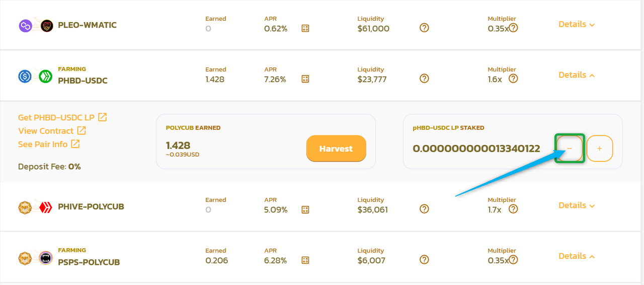644x285 pixels.
Task: Click the $61,000 liquidity value
Action: [373, 29]
